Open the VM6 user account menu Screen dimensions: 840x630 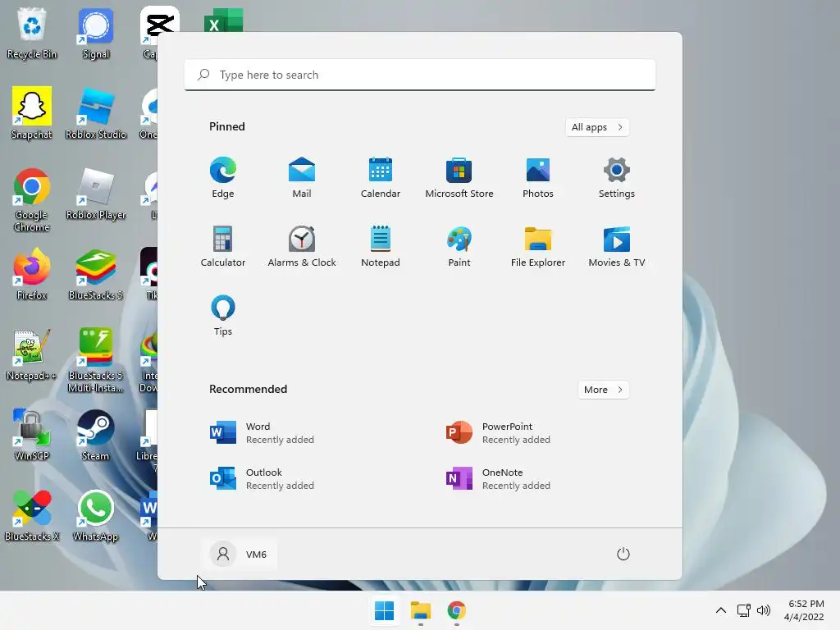pos(240,554)
